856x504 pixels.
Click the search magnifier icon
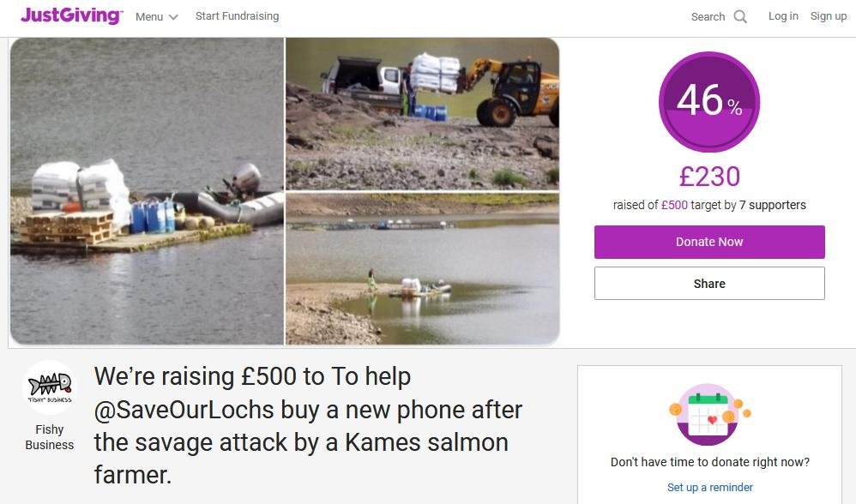coord(740,16)
